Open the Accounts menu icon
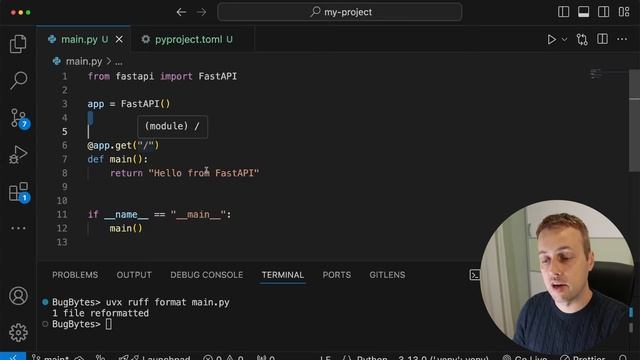Viewport: 640px width, 360px height. pyautogui.click(x=18, y=296)
